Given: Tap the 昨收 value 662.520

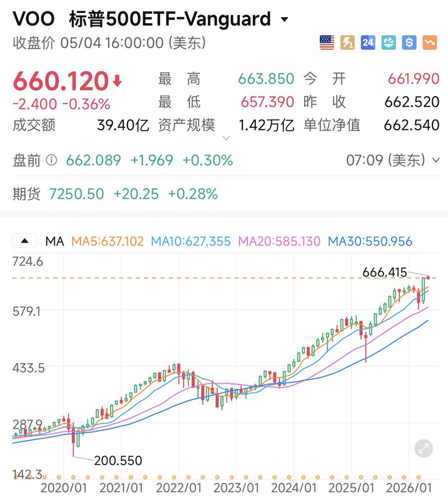Looking at the screenshot, I should (x=412, y=102).
